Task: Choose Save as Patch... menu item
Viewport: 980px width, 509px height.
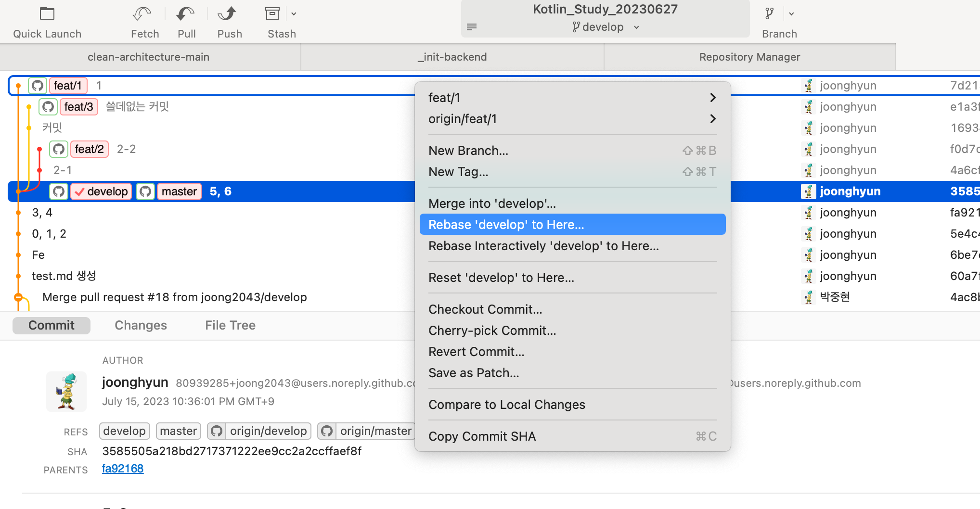Action: 572,373
